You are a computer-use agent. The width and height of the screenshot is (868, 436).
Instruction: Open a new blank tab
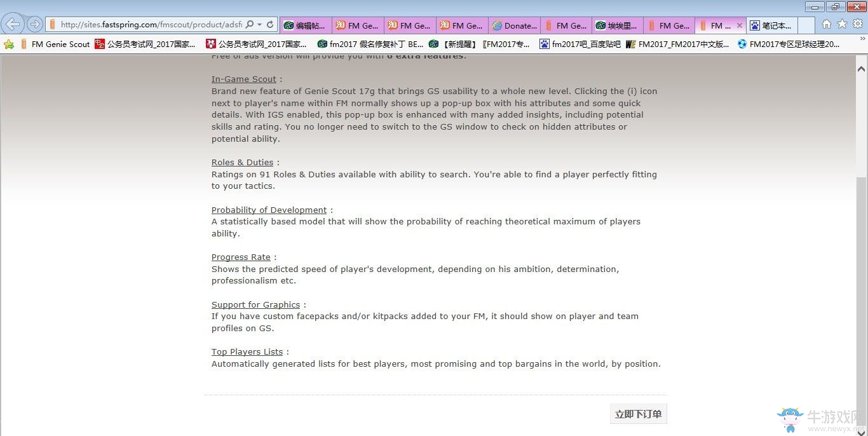(x=806, y=25)
